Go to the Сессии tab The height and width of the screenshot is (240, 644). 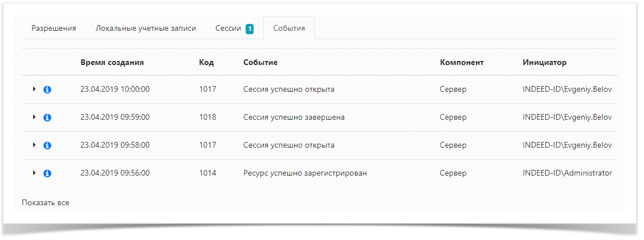[x=228, y=29]
